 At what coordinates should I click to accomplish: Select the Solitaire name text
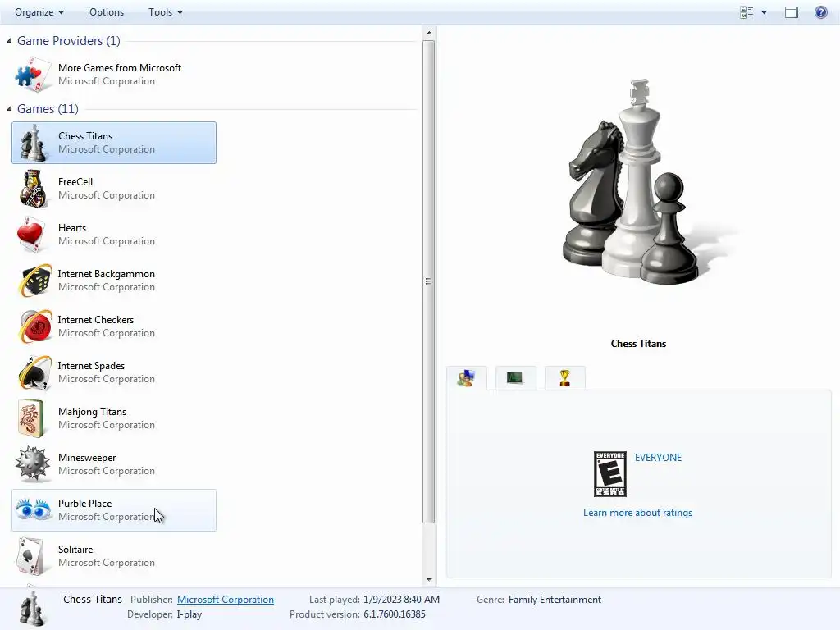[75, 550]
